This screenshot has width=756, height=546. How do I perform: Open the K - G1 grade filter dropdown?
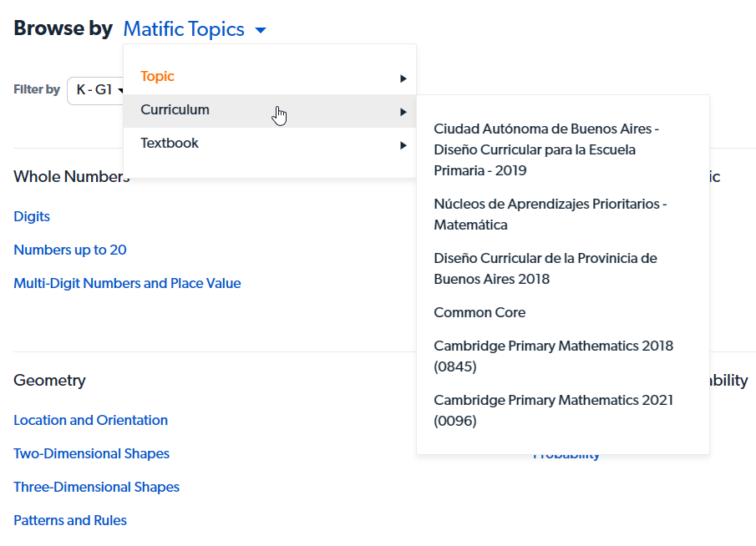(x=96, y=90)
